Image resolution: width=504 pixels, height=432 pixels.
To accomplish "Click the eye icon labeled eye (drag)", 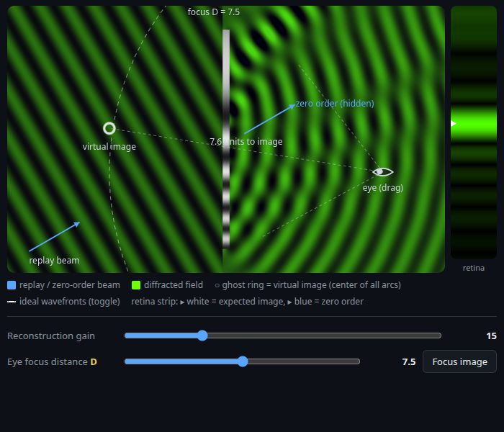I will click(x=382, y=172).
